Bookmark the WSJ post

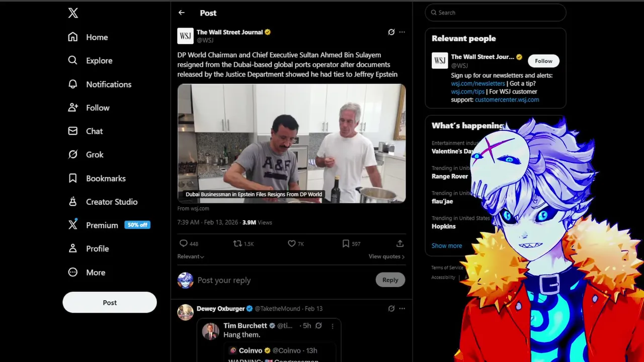point(346,243)
